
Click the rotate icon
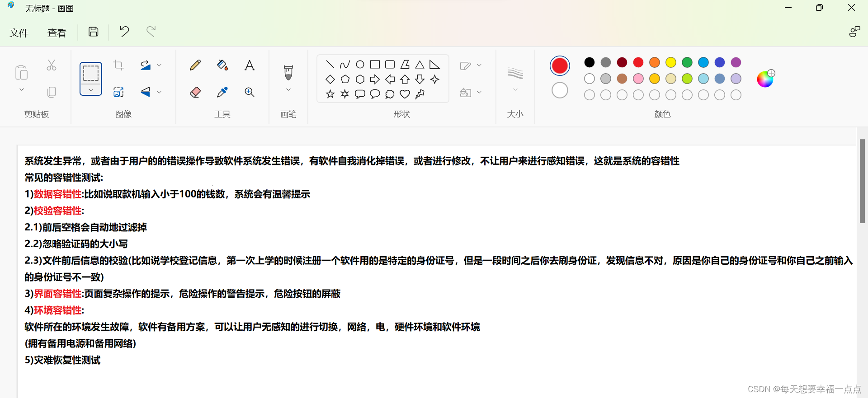[x=146, y=66]
